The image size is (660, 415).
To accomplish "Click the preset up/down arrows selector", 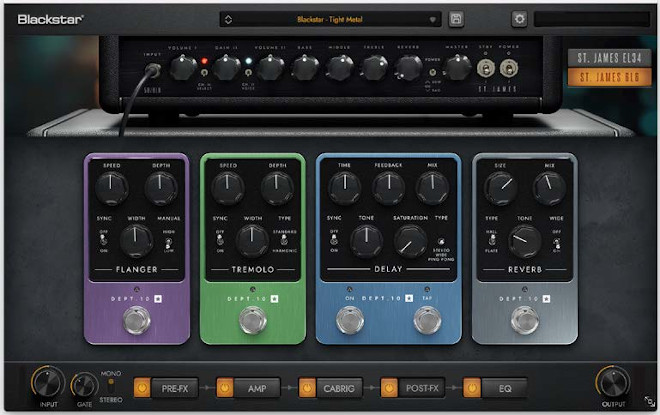I will click(x=228, y=19).
